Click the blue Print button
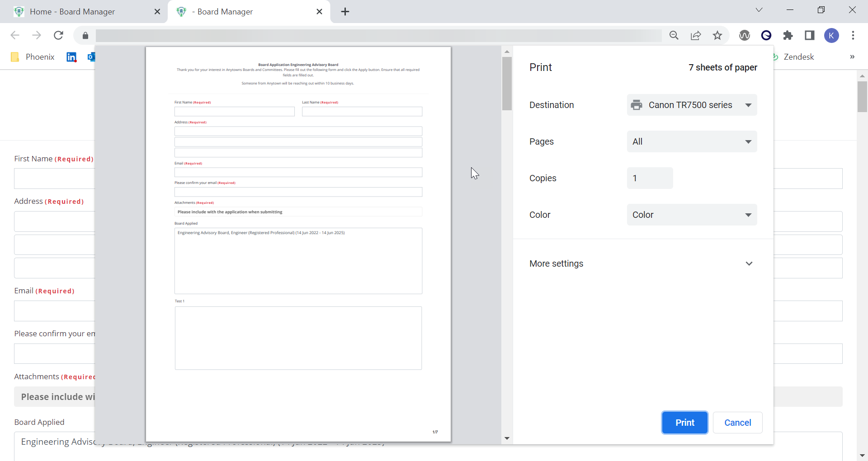Screen dimensions: 868x461 click(684, 423)
